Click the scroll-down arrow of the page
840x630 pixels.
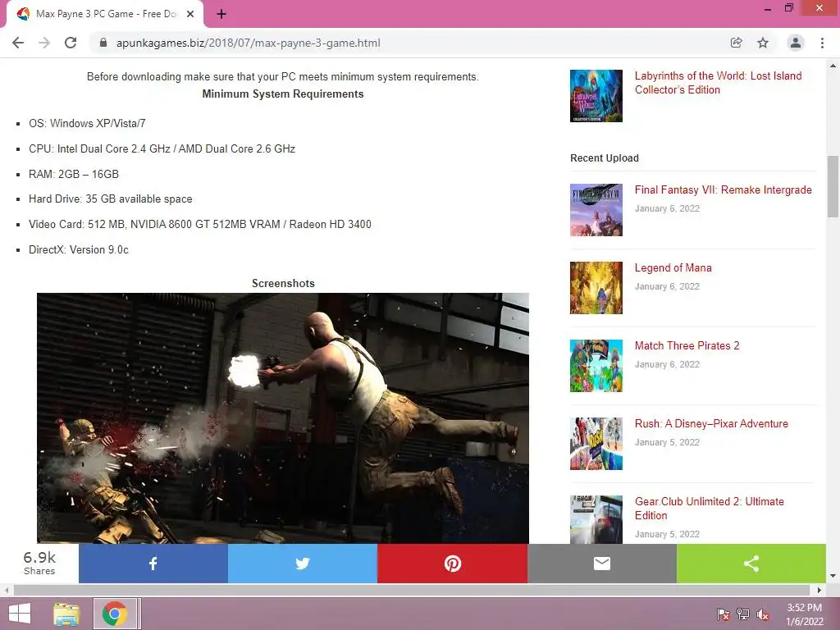tap(833, 576)
